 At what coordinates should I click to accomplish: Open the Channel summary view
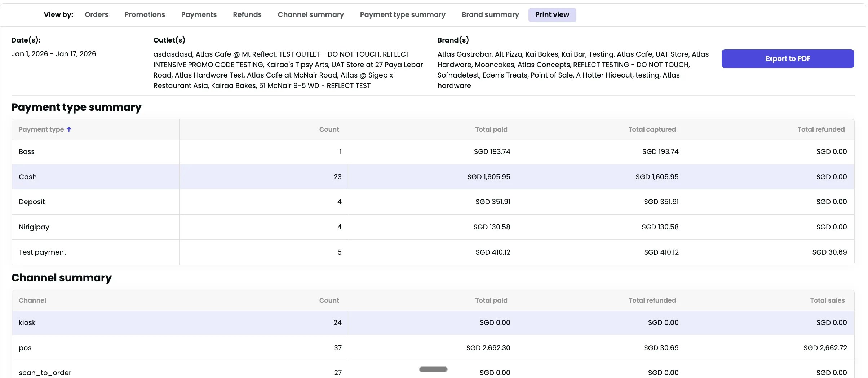point(311,14)
